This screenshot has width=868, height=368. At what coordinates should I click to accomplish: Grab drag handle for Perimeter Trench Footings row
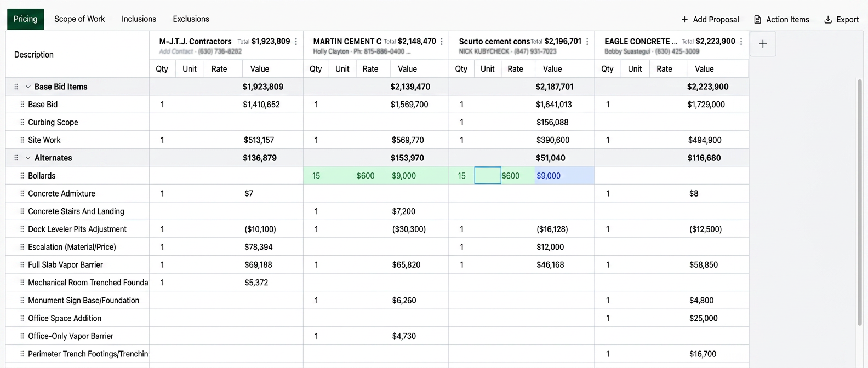22,354
